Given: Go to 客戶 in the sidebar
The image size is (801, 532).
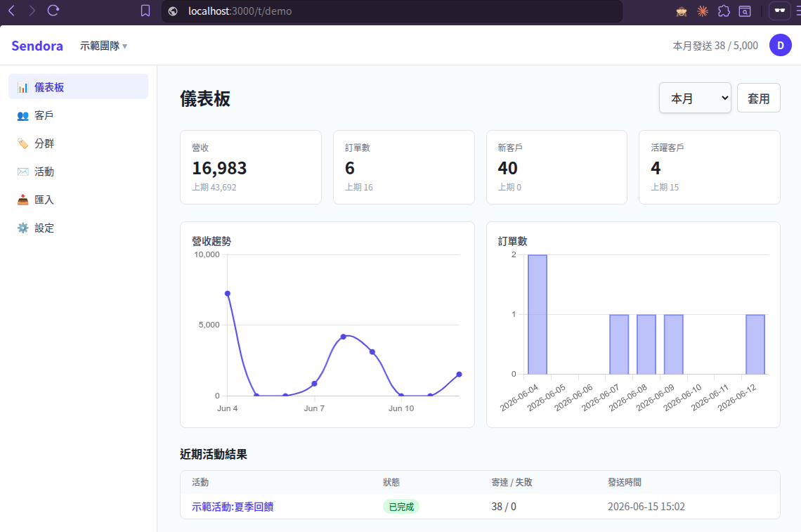Looking at the screenshot, I should coord(78,115).
